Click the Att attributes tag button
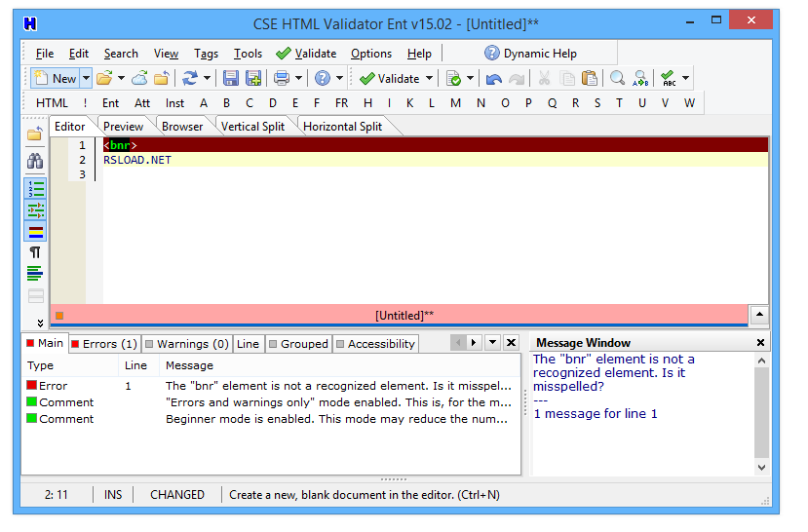This screenshot has width=808, height=532. (x=142, y=103)
